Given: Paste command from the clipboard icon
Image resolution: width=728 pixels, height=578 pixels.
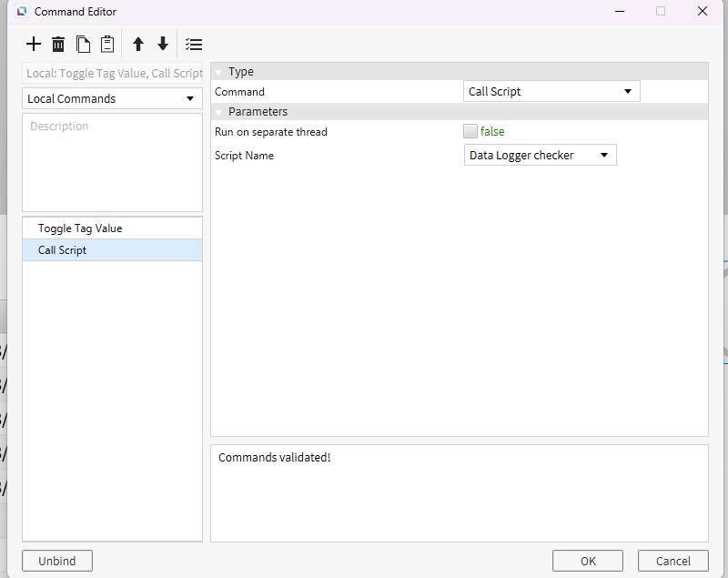Looking at the screenshot, I should pos(107,45).
